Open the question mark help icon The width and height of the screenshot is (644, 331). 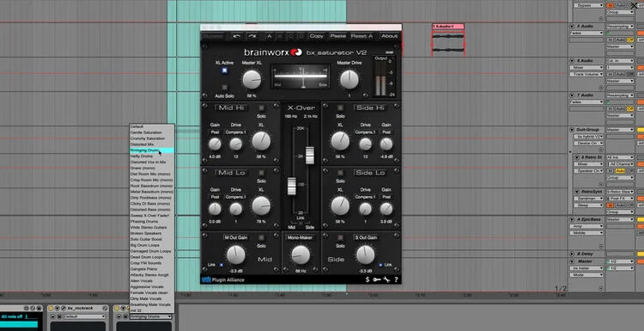[x=397, y=279]
